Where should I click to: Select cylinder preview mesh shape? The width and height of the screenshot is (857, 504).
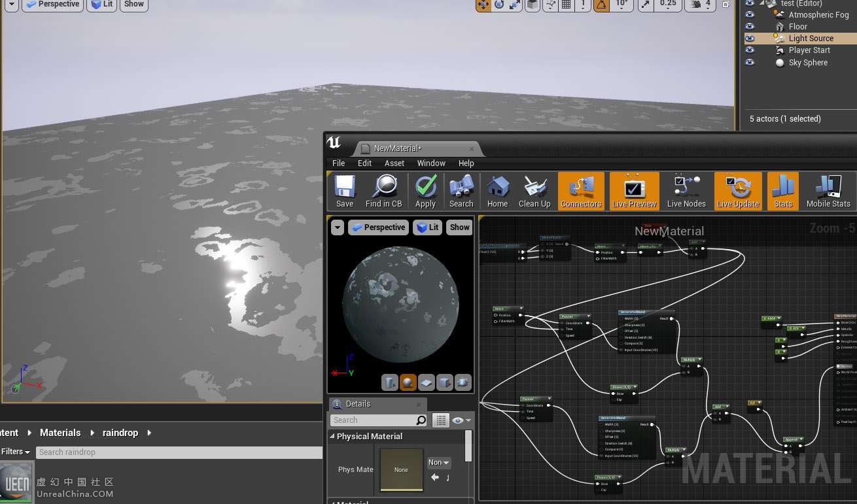[389, 382]
